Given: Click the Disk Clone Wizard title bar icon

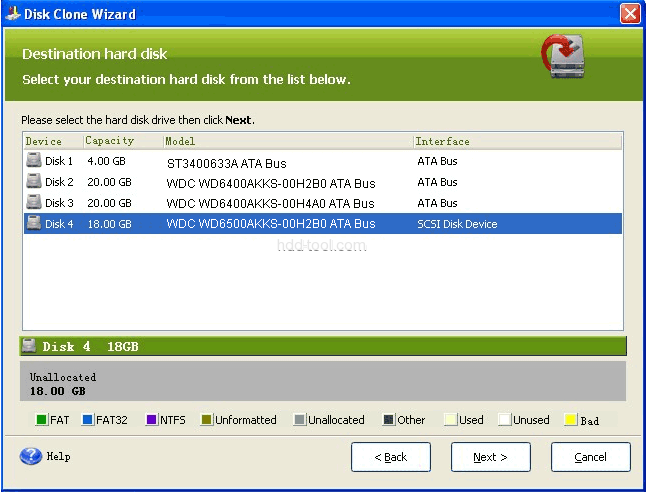Looking at the screenshot, I should (x=12, y=14).
